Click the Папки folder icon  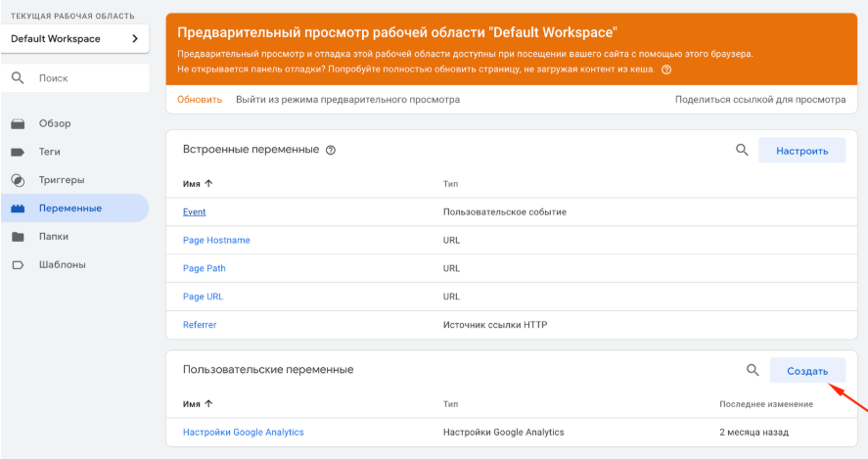point(18,237)
